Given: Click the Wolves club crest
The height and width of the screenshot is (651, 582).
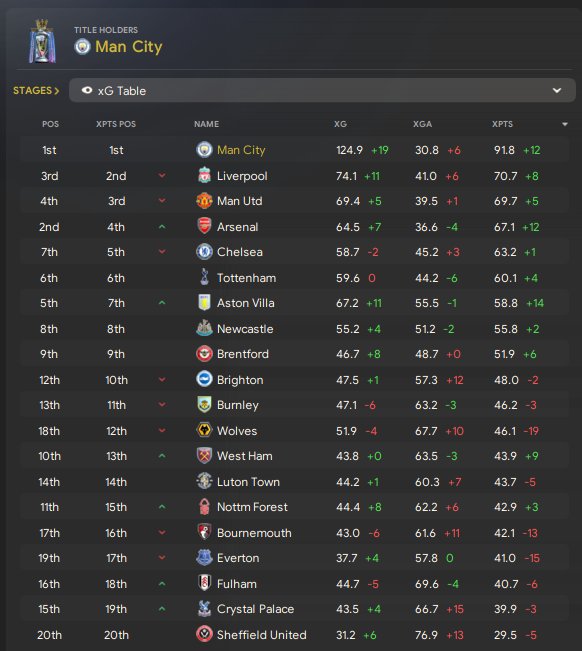Looking at the screenshot, I should 204,431.
